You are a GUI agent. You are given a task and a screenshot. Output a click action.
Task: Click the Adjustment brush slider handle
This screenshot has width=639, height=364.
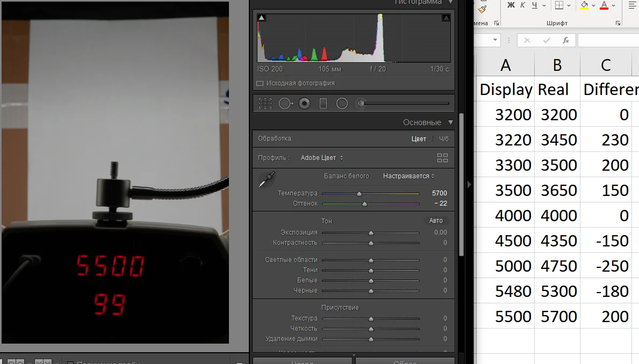361,104
